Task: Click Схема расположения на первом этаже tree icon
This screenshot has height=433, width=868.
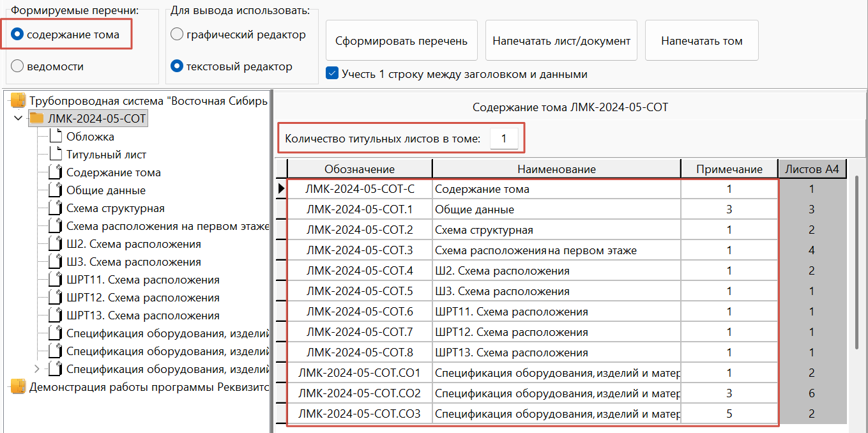Action: pos(56,225)
